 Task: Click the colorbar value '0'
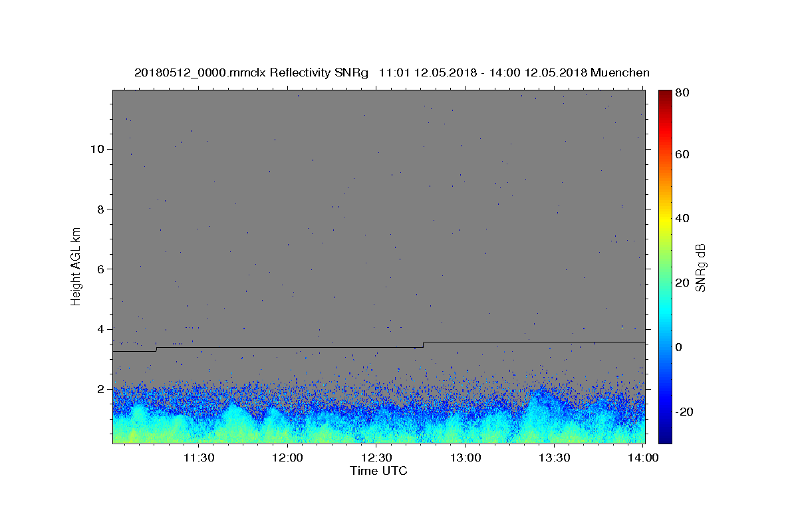pos(680,347)
